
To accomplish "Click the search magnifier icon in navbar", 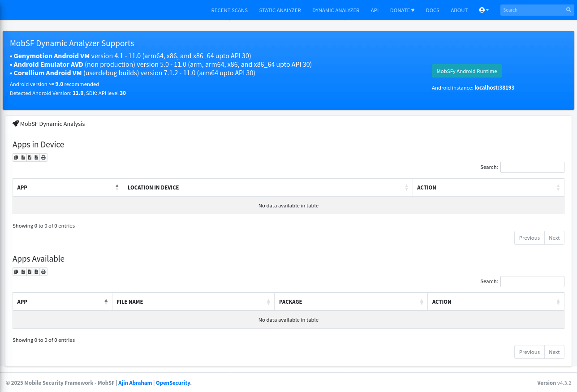I will [569, 10].
